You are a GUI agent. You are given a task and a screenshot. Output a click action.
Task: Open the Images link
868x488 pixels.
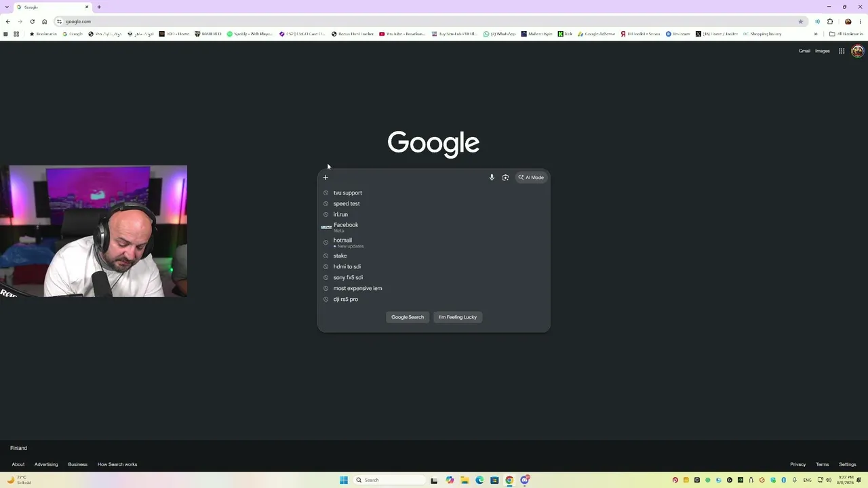pos(823,51)
